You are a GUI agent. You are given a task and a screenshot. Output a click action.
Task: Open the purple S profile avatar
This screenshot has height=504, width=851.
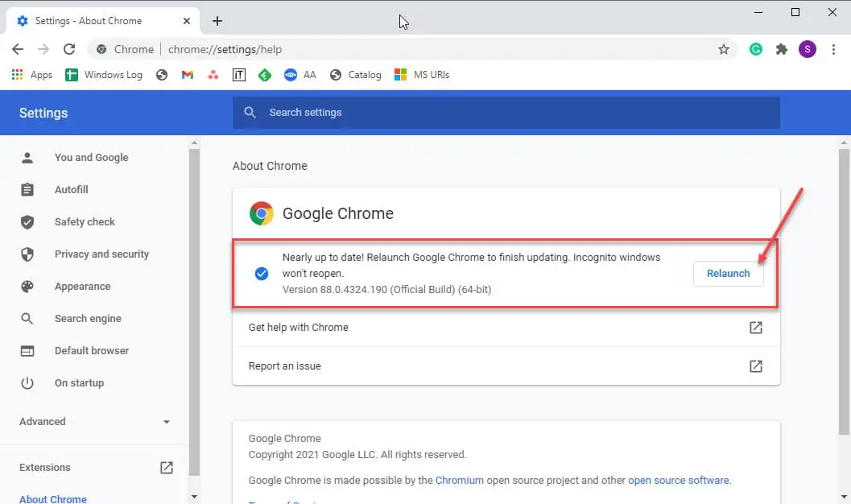point(807,49)
